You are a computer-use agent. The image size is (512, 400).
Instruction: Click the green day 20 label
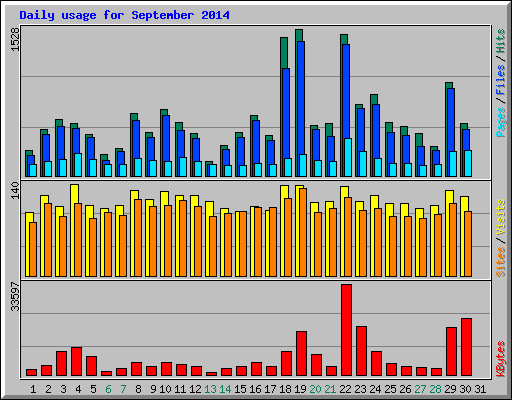315,389
